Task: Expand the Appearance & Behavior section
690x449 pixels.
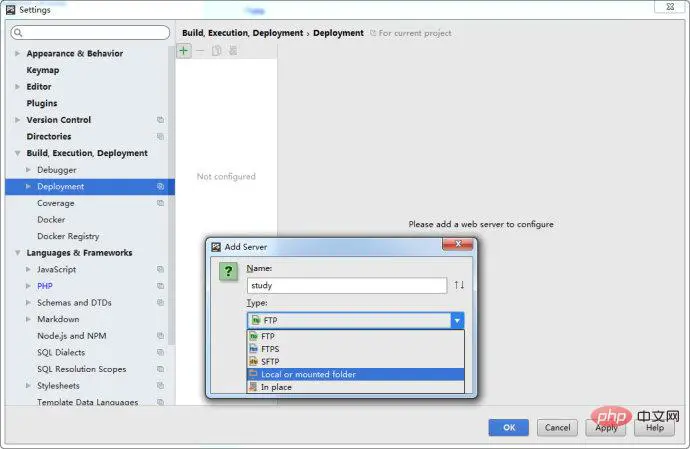Action: tap(17, 54)
